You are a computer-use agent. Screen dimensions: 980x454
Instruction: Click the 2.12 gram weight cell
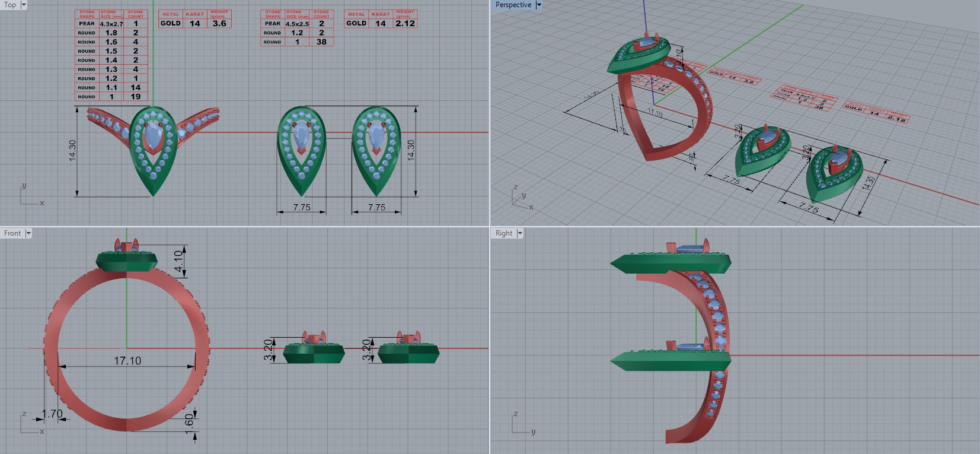406,23
